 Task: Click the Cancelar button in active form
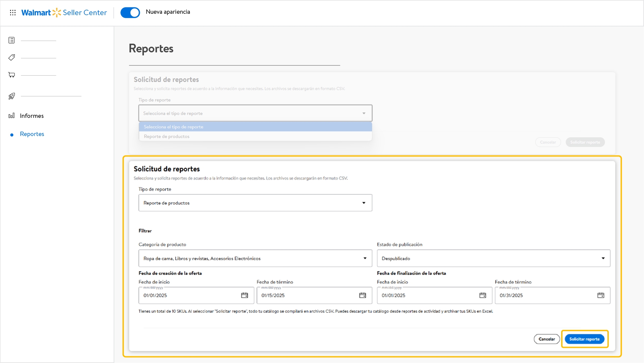pos(547,339)
